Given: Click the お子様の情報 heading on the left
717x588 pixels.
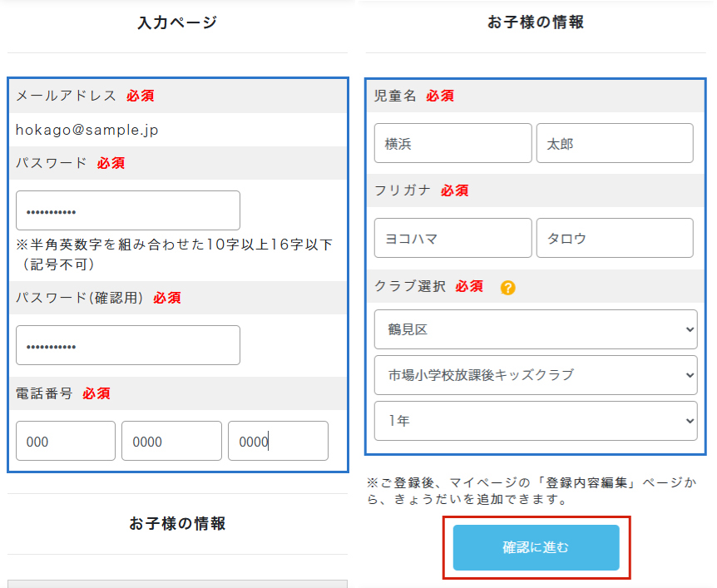Looking at the screenshot, I should [177, 523].
